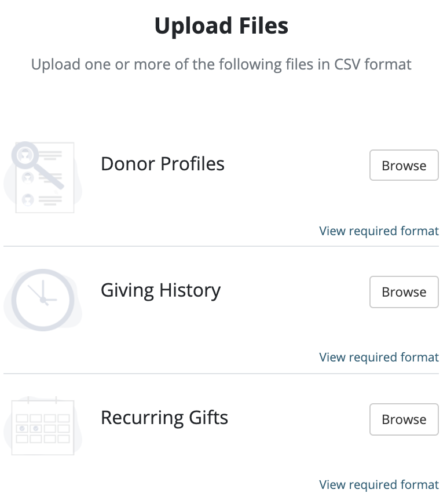447x504 pixels.
Task: Browse for a Giving History file
Action: [404, 292]
